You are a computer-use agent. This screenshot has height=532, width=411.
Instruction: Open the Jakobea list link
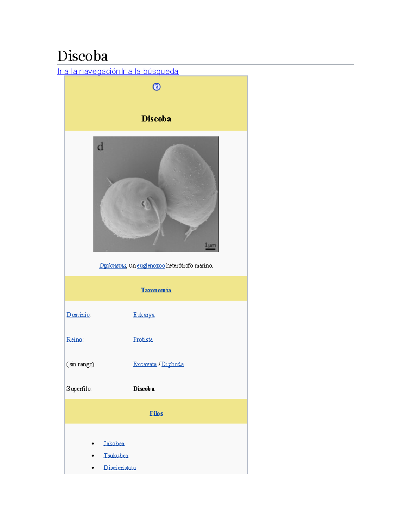pos(114,444)
